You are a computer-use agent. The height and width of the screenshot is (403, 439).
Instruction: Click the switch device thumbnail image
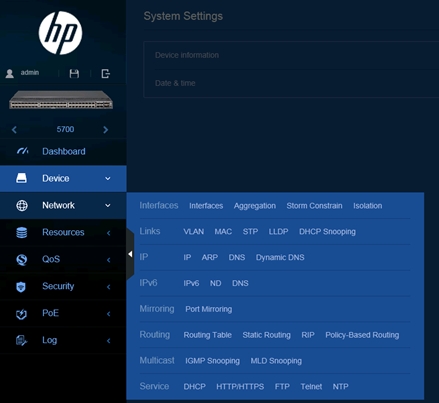pos(61,100)
